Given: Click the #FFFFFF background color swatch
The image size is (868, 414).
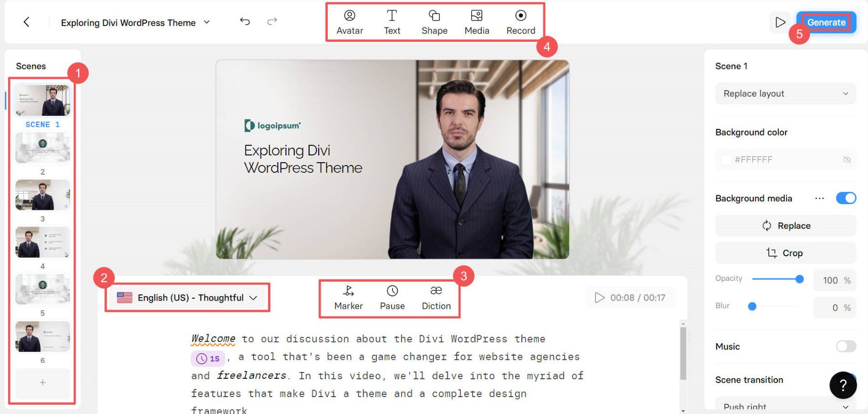Looking at the screenshot, I should tap(726, 160).
